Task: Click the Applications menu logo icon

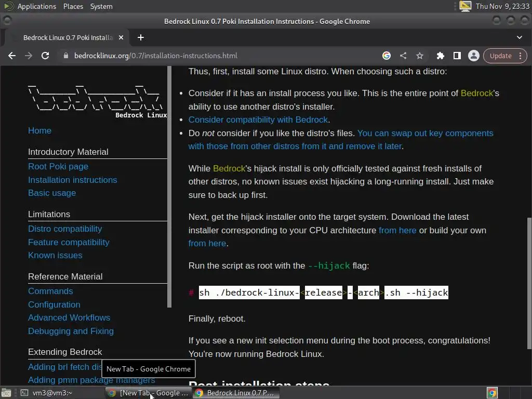Action: coord(8,6)
